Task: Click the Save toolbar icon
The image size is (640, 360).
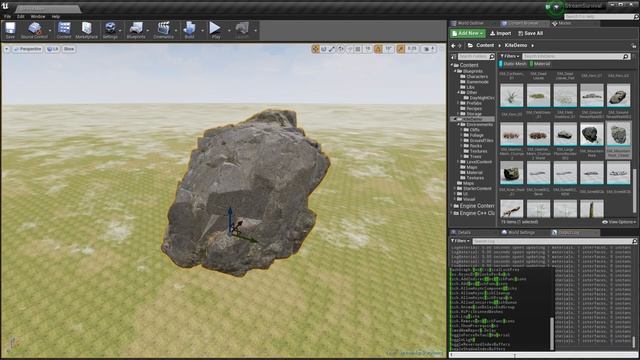Action: [10, 30]
